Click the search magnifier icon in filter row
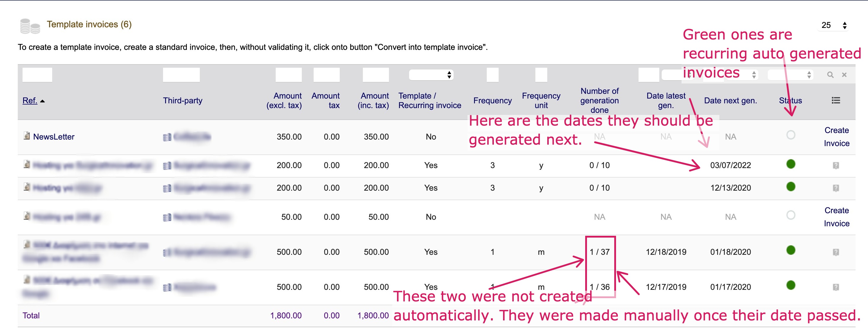This screenshot has width=868, height=332. [830, 75]
